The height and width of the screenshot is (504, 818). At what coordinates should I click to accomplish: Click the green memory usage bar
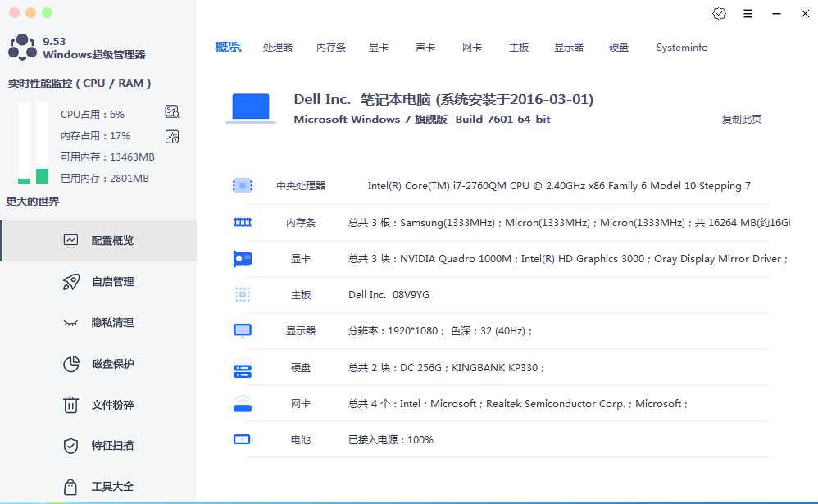[x=43, y=175]
